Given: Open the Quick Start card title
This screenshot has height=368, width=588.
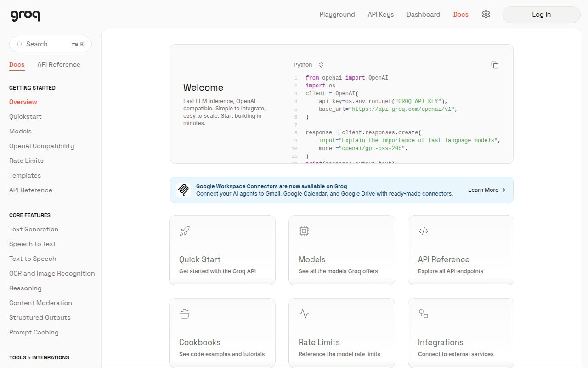Looking at the screenshot, I should pyautogui.click(x=200, y=259).
